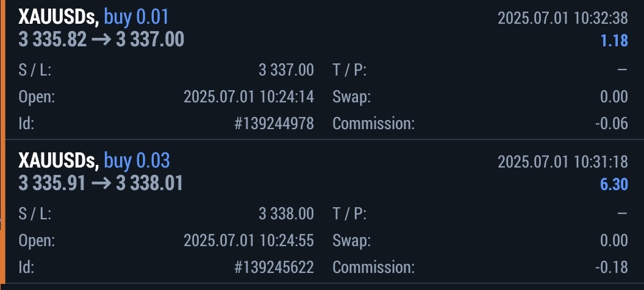The image size is (644, 290).
Task: Click the Swap label in second trade
Action: tap(351, 241)
